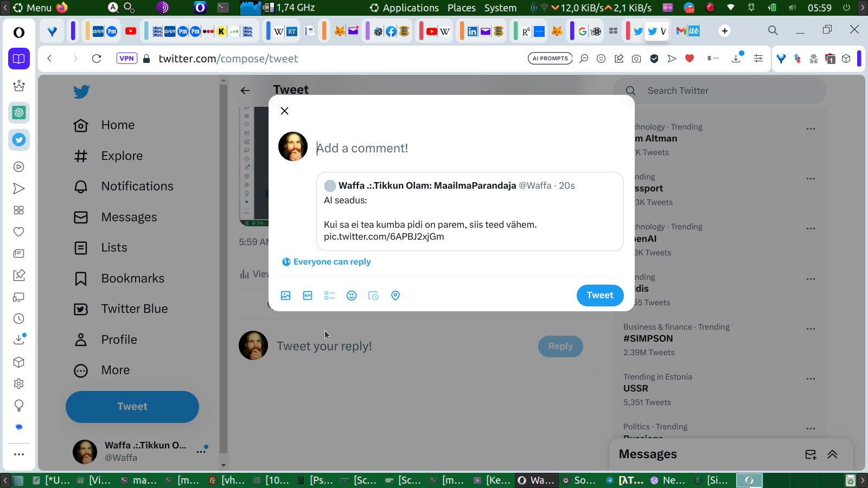Go back in browser history
This screenshot has width=868, height=488.
pos(49,59)
